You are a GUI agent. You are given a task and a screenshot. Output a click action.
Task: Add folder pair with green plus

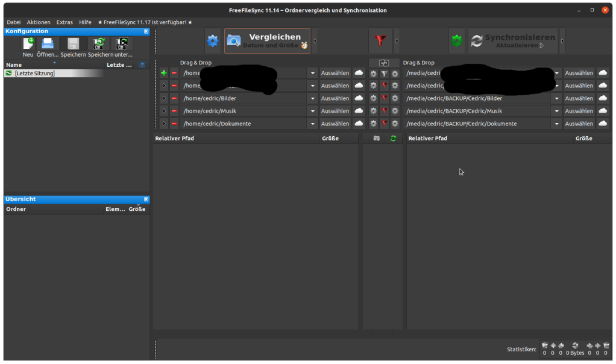coord(164,73)
